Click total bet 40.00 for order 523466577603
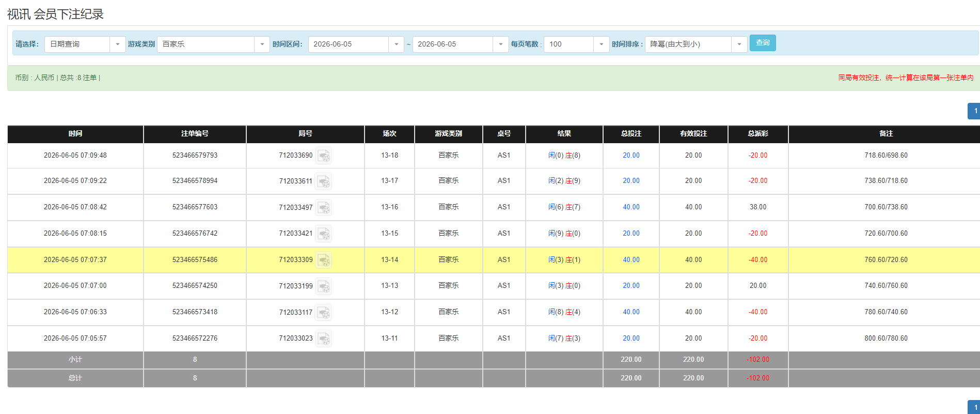Screen dimensions: 980x414 [631, 207]
